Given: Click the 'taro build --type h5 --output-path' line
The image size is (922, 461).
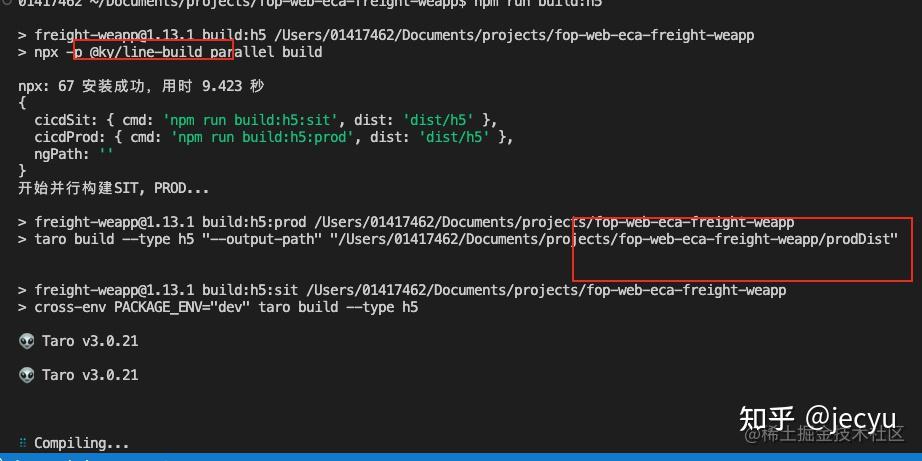Looking at the screenshot, I should (x=457, y=239).
